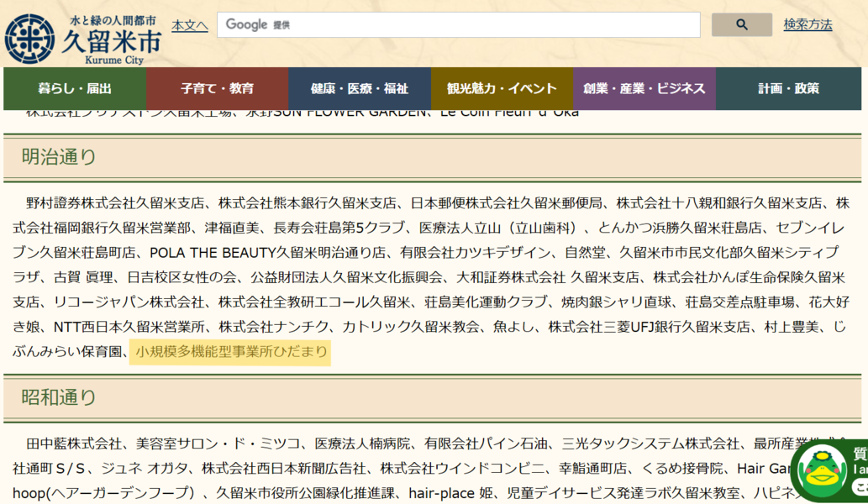Image resolution: width=868 pixels, height=504 pixels.
Task: Open the 創業・産業・ビジネス menu
Action: [x=644, y=88]
